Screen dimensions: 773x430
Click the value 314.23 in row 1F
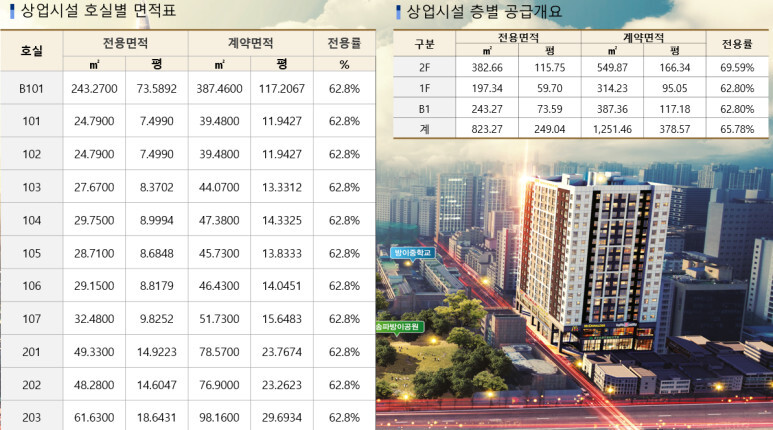[x=612, y=88]
